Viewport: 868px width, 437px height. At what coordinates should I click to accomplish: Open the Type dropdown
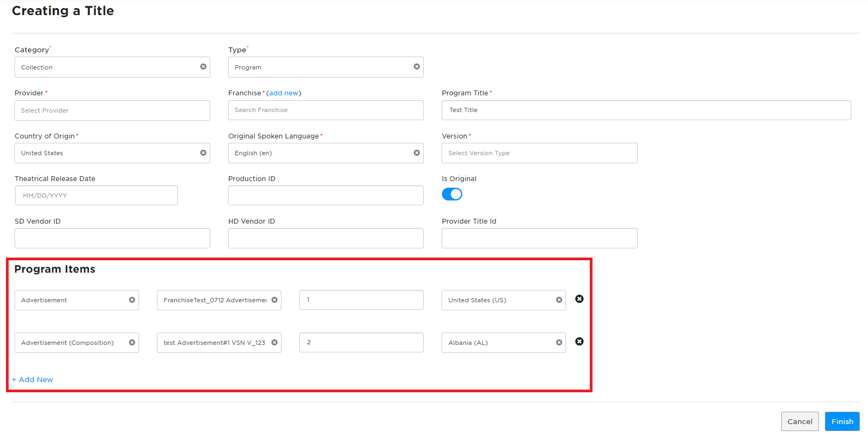click(326, 67)
